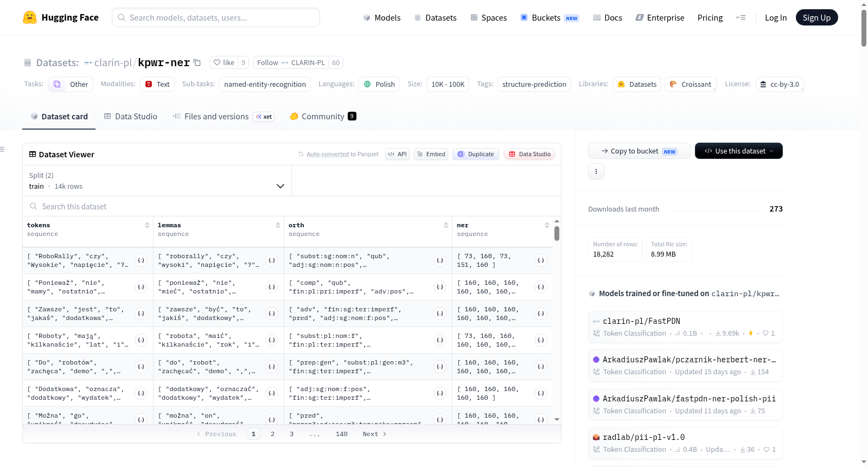Open the Community tab
The height and width of the screenshot is (467, 868).
(323, 117)
